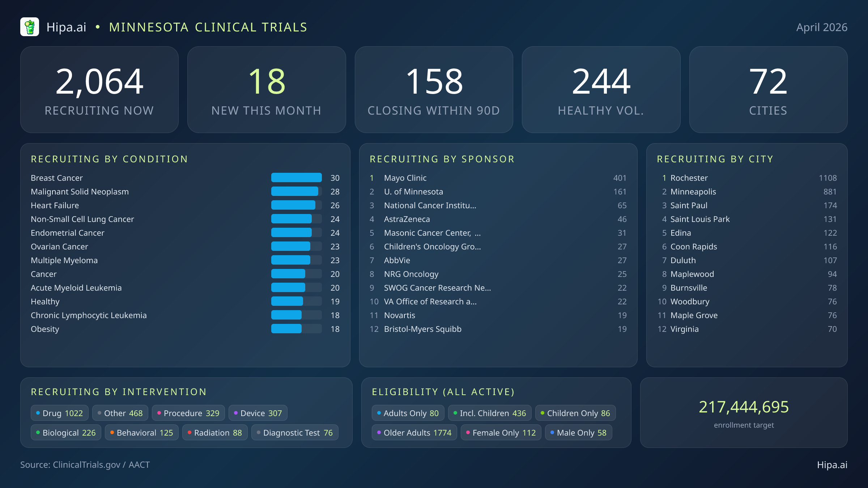The width and height of the screenshot is (868, 488).
Task: Select the Radiation 88 chip
Action: 215,433
